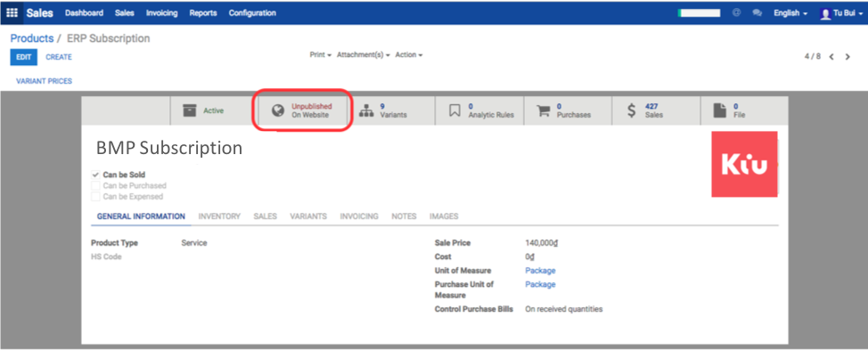Click the HS Code field label
Viewport: 868px width, 350px height.
point(106,256)
